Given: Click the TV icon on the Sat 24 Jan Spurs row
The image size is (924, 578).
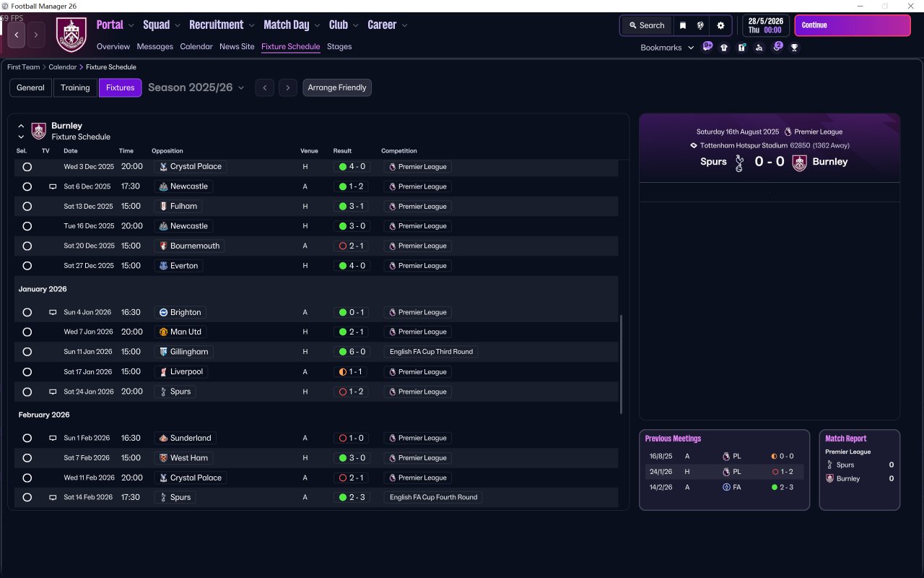Looking at the screenshot, I should 53,392.
